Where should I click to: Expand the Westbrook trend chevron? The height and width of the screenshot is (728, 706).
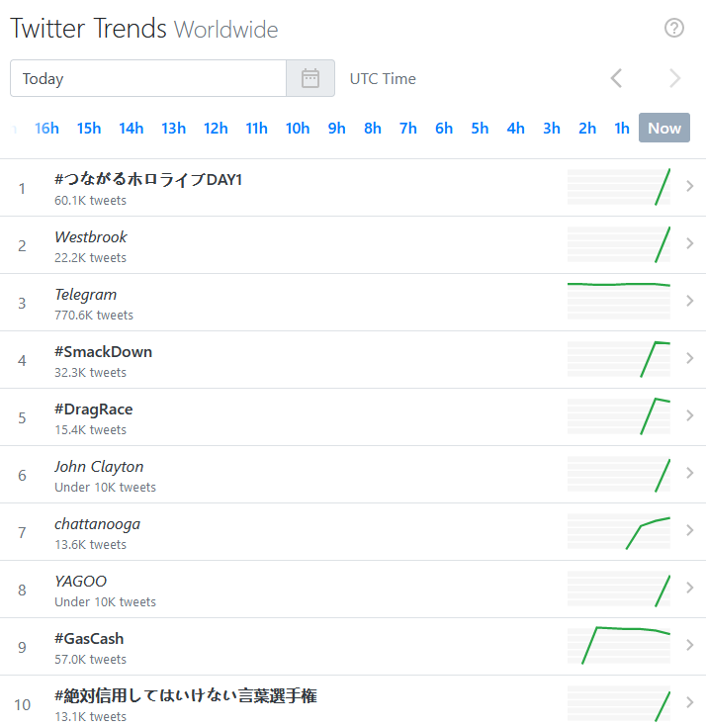(690, 243)
